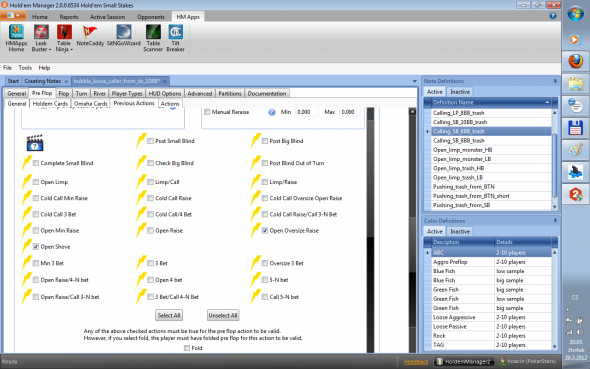The image size is (590, 369).
Task: Switch to the Flop tab
Action: click(64, 94)
